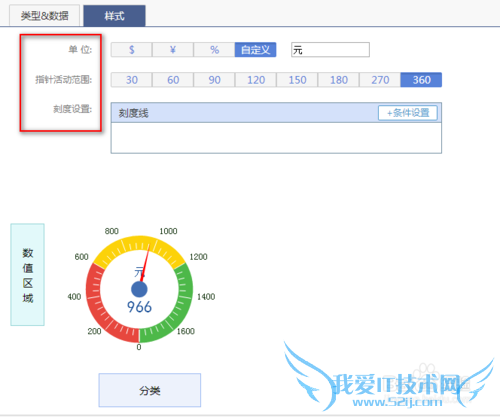Open the 样式 tab
This screenshot has height=417, width=500.
click(114, 15)
